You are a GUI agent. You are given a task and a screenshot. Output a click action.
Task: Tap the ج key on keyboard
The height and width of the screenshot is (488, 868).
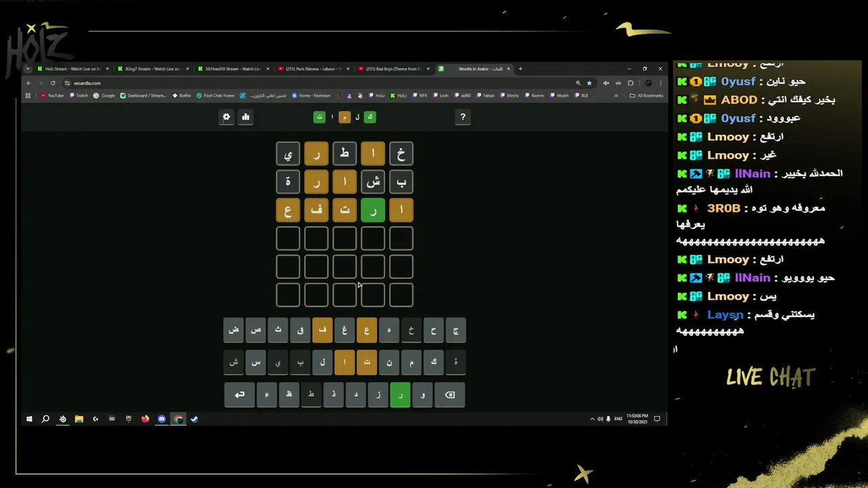(x=456, y=330)
